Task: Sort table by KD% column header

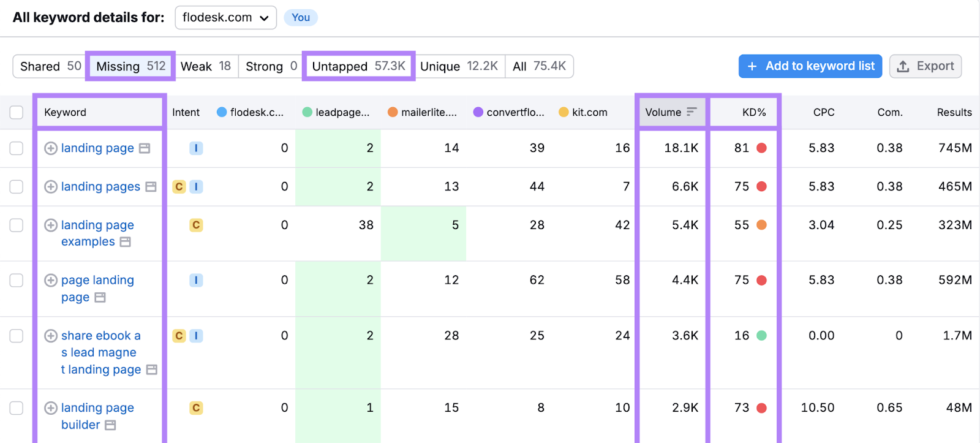Action: (753, 112)
